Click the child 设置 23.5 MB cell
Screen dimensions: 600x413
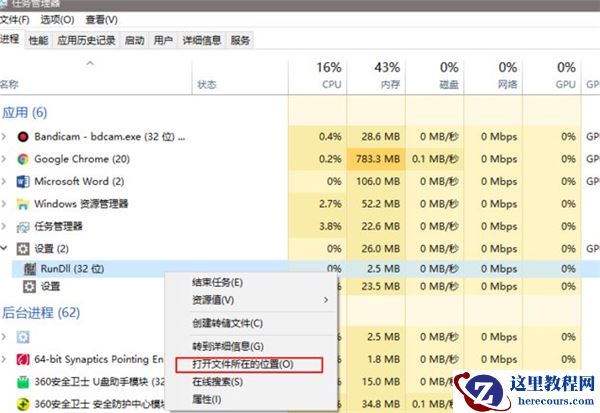[376, 286]
